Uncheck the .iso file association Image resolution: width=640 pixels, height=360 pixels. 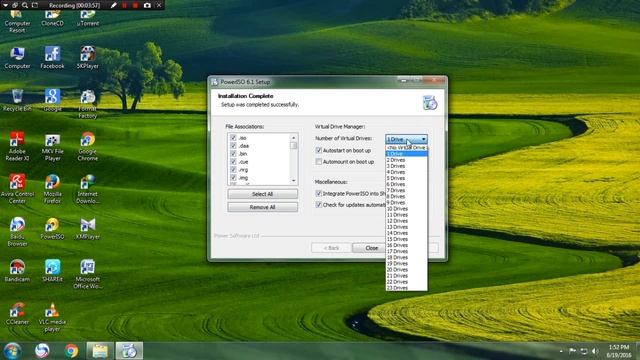tap(233, 138)
